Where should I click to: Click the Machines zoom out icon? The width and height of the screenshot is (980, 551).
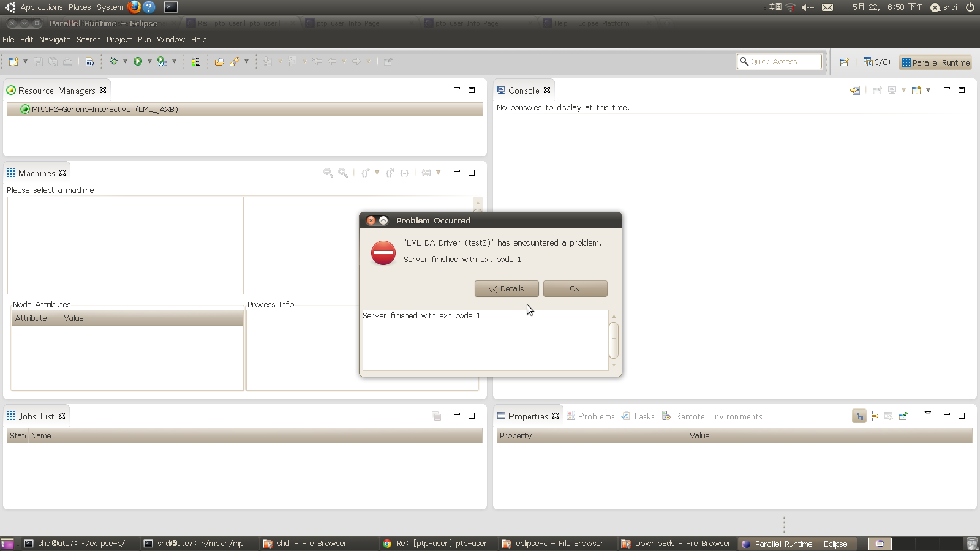tap(328, 173)
